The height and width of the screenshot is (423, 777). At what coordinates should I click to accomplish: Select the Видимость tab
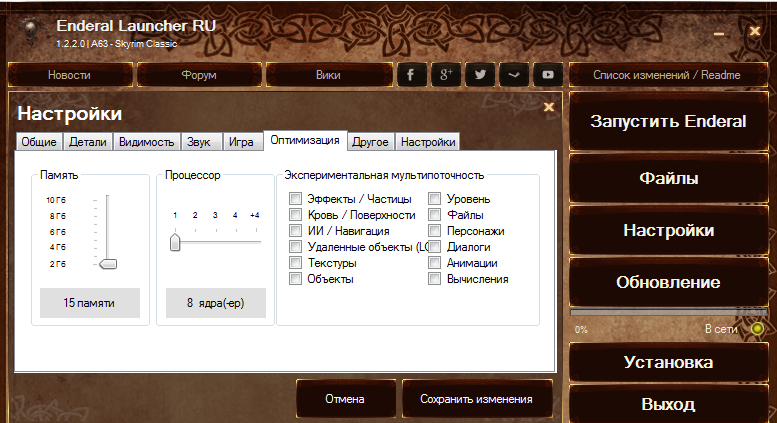(146, 142)
